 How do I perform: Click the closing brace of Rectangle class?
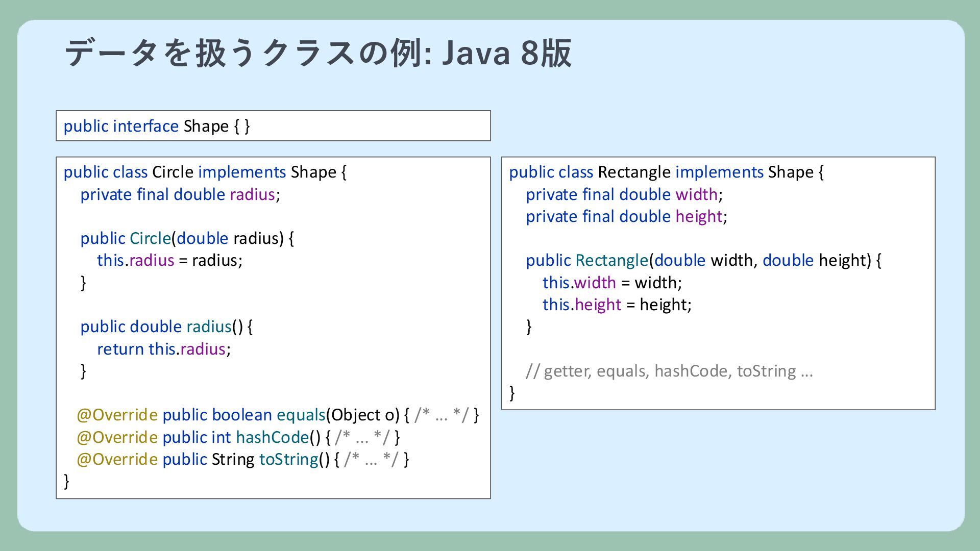512,392
